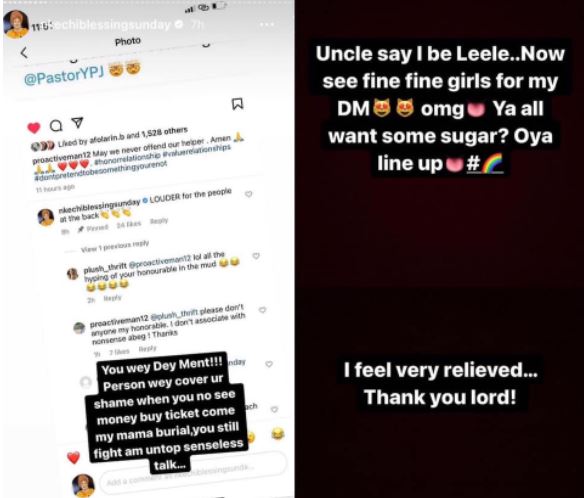Open the three-dot story options menu
This screenshot has height=498, width=584.
[267, 25]
